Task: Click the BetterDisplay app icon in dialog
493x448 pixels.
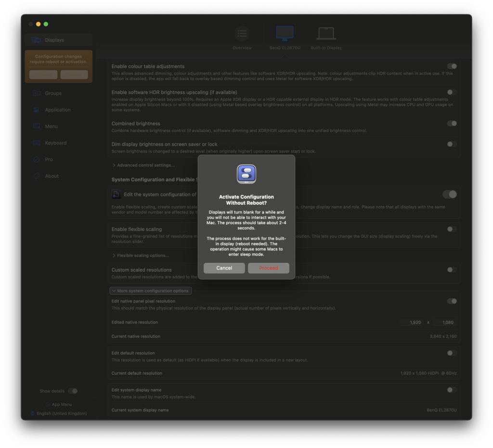Action: [246, 174]
